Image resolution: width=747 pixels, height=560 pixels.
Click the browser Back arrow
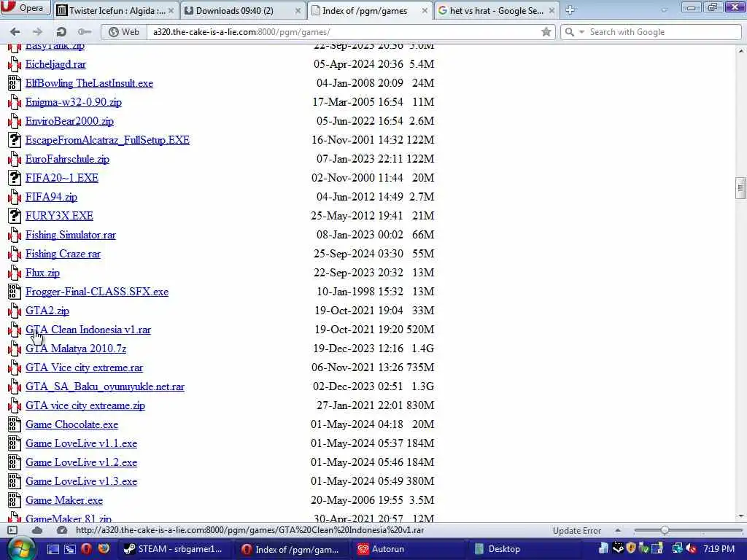[x=15, y=32]
